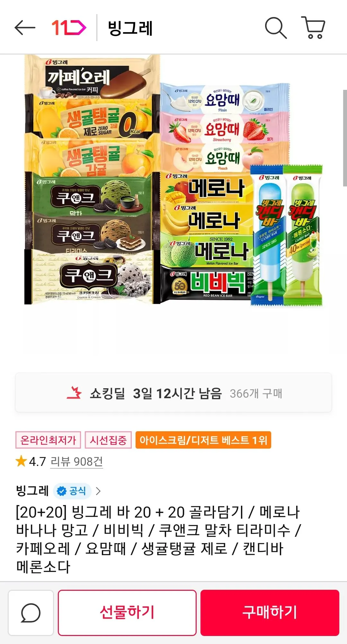Open the search magnifier icon
Image resolution: width=347 pixels, height=644 pixels.
click(276, 28)
